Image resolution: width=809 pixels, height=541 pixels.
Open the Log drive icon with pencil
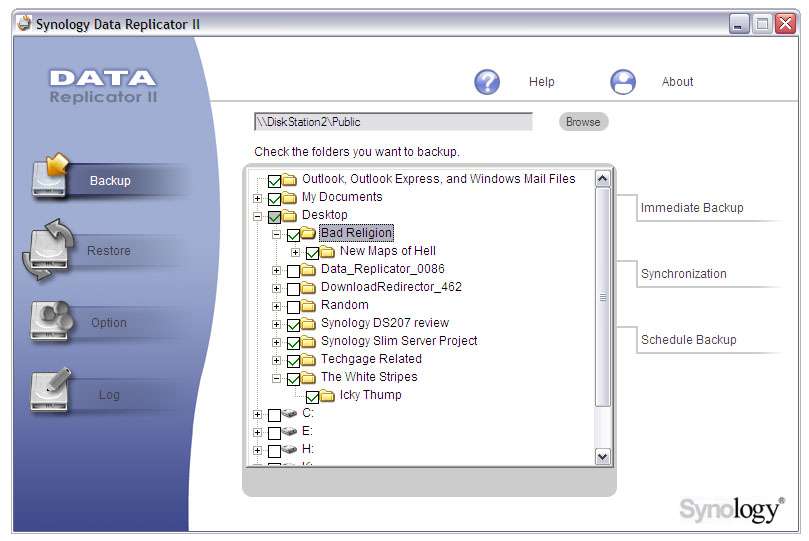point(50,389)
